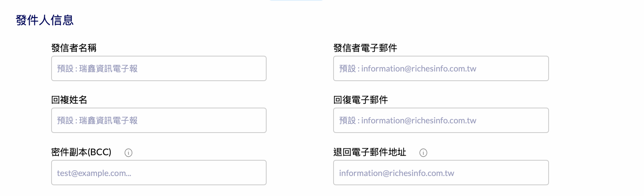Click the 發信者名稱 field label
Image resolution: width=644 pixels, height=196 pixels.
[74, 48]
